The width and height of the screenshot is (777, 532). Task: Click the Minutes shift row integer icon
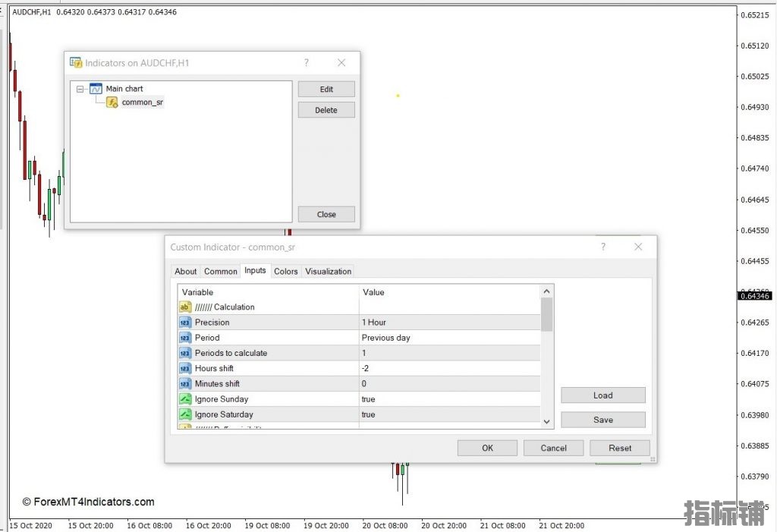[x=185, y=384]
